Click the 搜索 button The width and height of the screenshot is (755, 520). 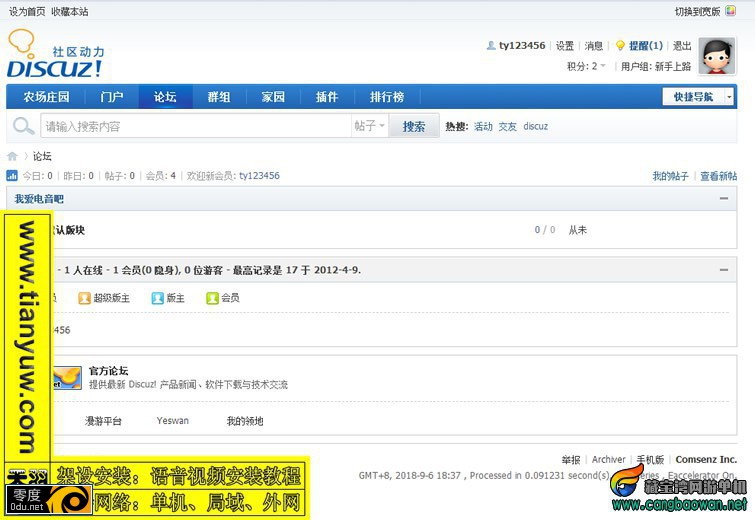(414, 126)
